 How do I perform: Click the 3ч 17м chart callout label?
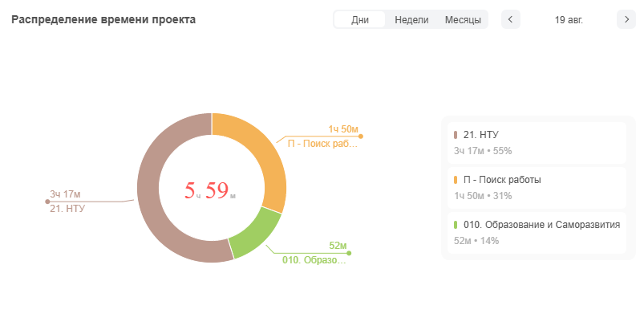coord(66,194)
